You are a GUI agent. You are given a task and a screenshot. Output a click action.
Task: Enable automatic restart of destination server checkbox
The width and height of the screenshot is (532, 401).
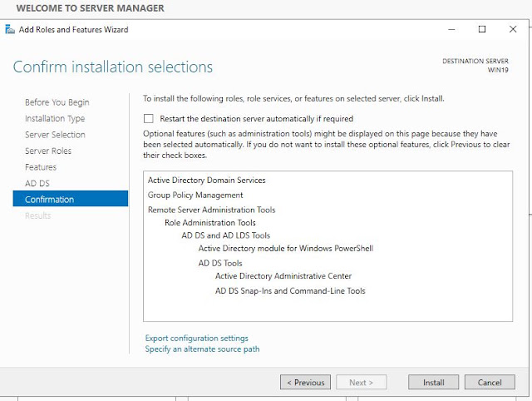point(148,118)
